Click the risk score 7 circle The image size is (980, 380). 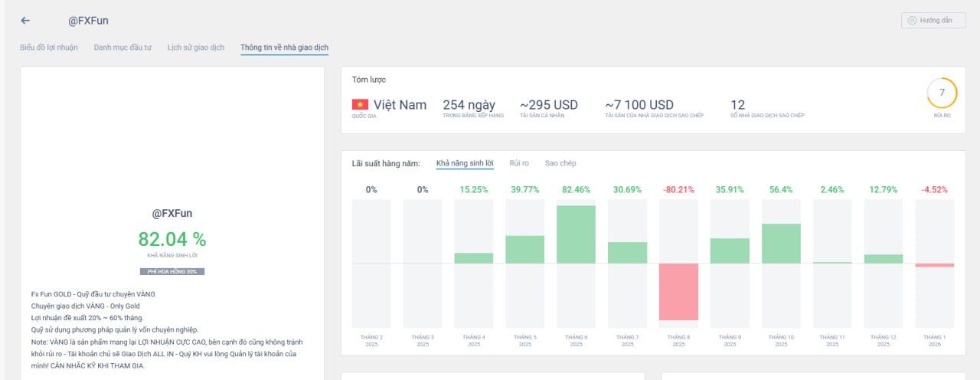tap(942, 93)
